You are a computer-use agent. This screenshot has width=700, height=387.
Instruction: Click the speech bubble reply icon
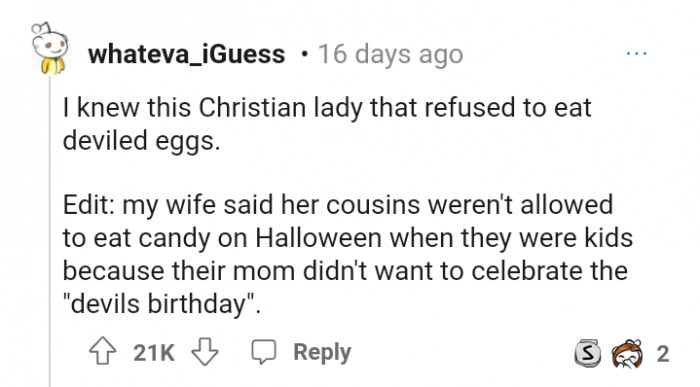(x=264, y=352)
